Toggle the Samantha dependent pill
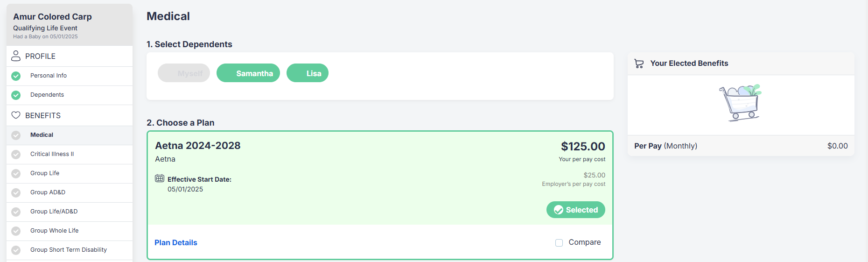Screen dimensions: 868x262 (x=248, y=73)
